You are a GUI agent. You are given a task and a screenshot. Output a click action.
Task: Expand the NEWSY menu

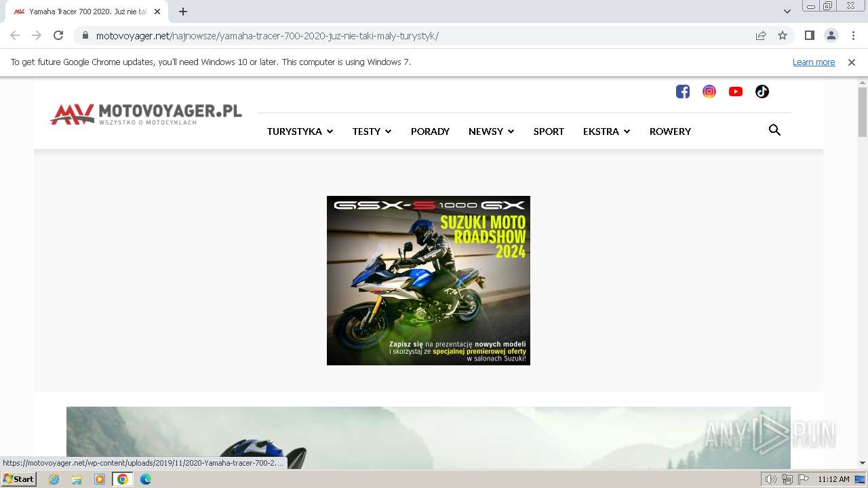(x=491, y=131)
